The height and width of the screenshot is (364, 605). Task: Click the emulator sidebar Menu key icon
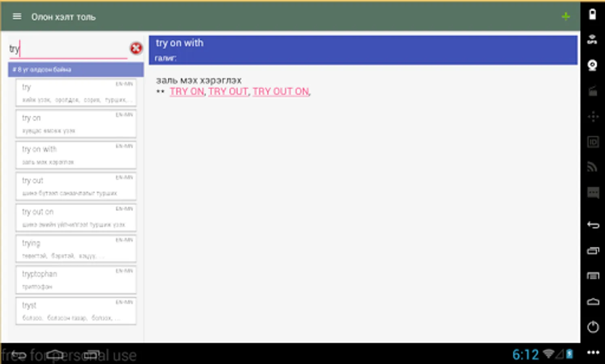point(593,276)
